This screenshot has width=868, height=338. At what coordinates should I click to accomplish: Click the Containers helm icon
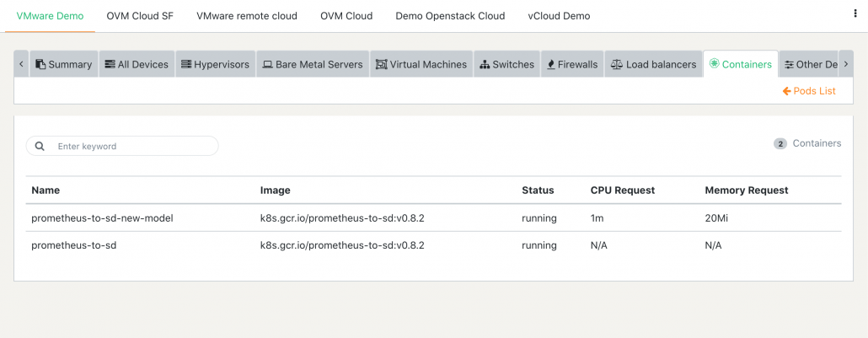coord(714,64)
